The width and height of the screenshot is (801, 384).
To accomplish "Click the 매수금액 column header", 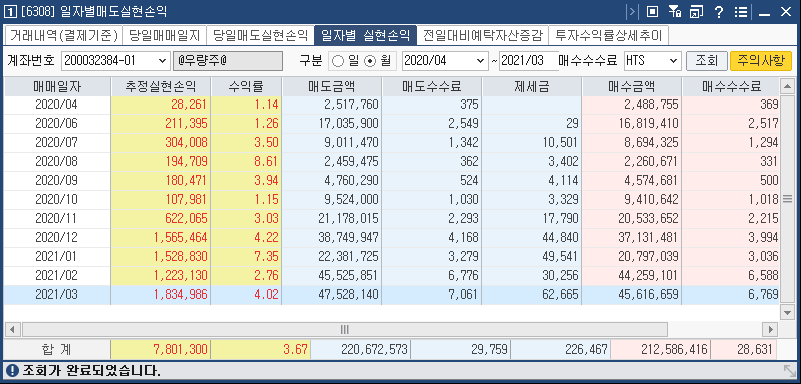I will [632, 87].
